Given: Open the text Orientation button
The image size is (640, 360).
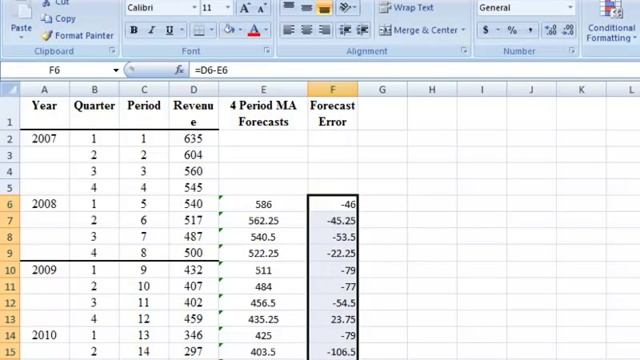Looking at the screenshot, I should pos(347,8).
